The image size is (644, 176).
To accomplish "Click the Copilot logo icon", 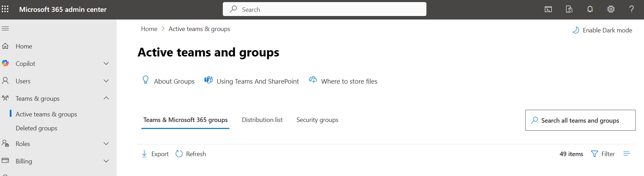I will (x=5, y=63).
